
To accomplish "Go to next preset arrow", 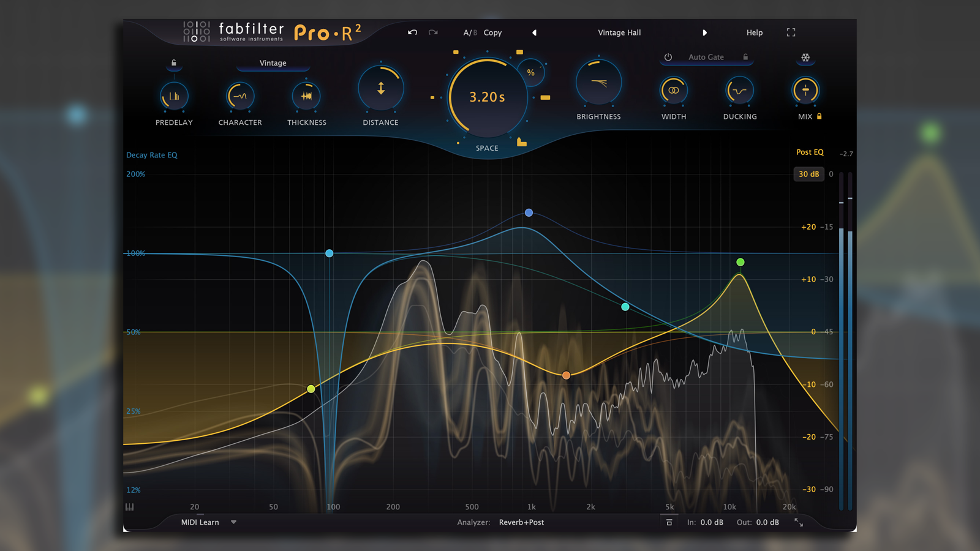I will (x=704, y=32).
